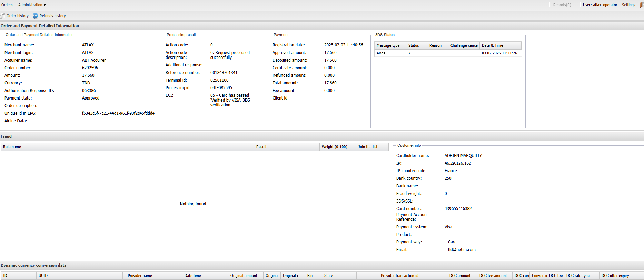Click the 3DS Message type column header

pos(388,45)
